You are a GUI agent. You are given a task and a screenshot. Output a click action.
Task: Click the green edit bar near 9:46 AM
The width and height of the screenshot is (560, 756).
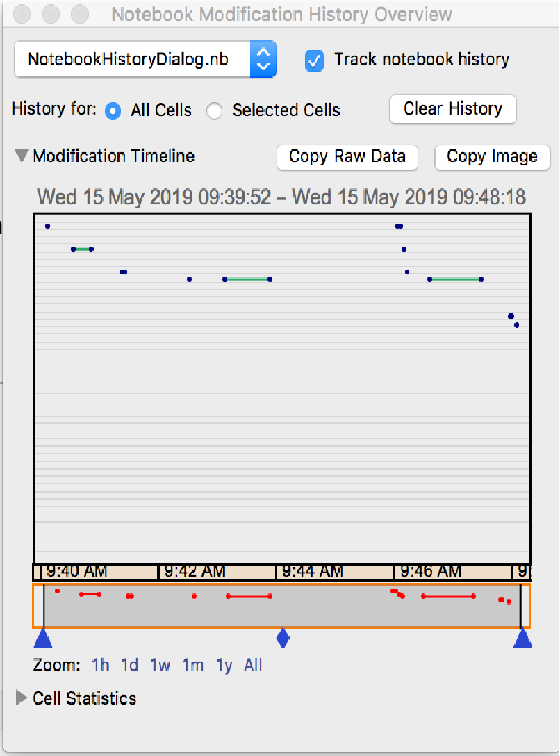pos(455,279)
